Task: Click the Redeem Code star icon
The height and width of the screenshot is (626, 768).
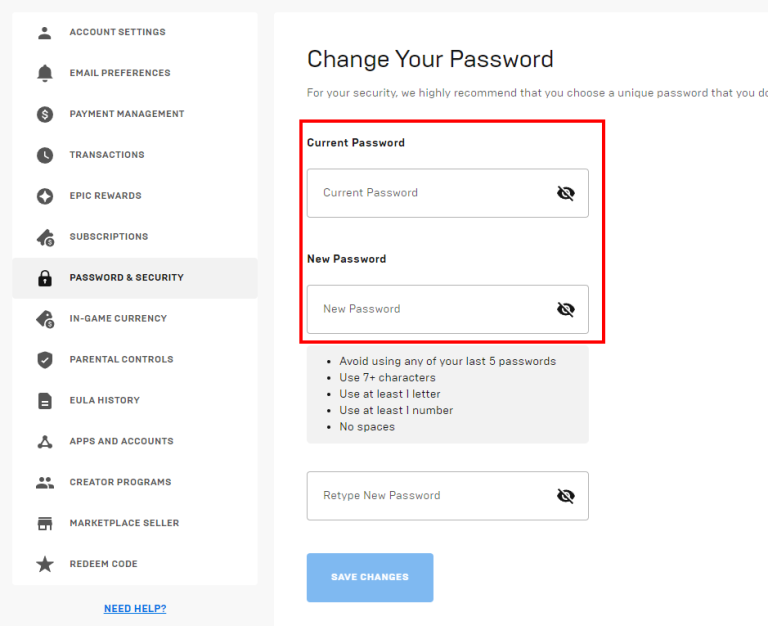Action: point(45,564)
